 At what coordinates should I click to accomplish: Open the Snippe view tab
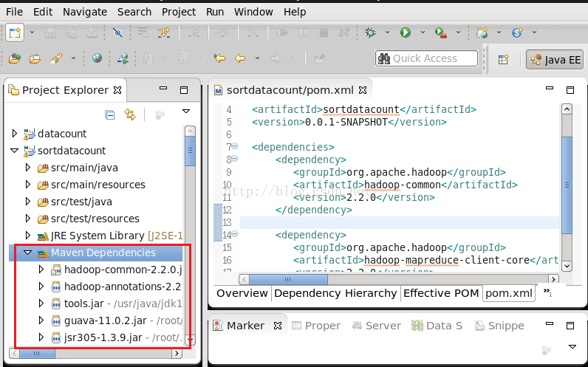pos(499,326)
